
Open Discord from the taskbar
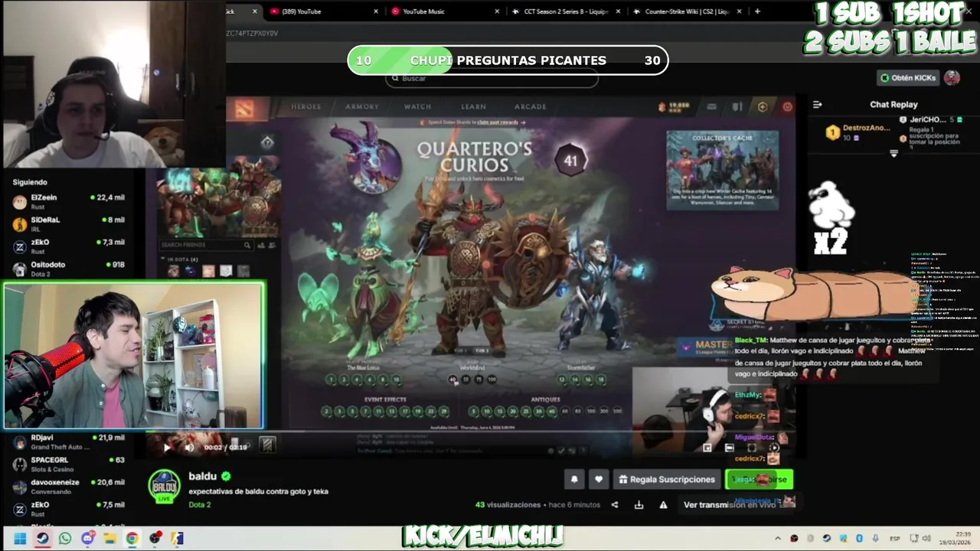tap(87, 539)
